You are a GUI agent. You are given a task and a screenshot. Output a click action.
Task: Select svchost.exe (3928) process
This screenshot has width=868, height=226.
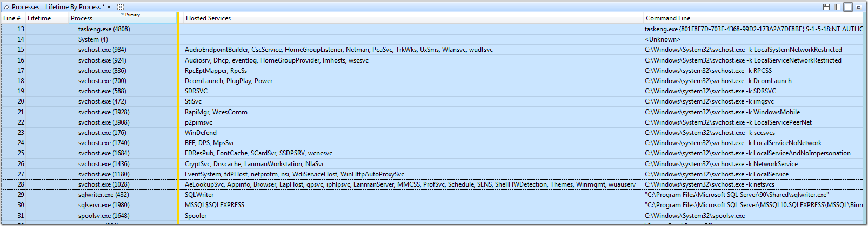click(104, 112)
